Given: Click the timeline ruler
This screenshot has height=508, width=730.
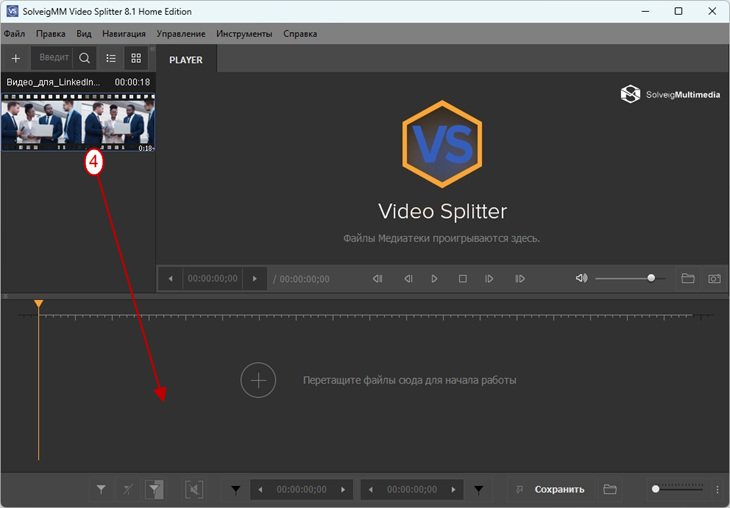Looking at the screenshot, I should coord(365,316).
